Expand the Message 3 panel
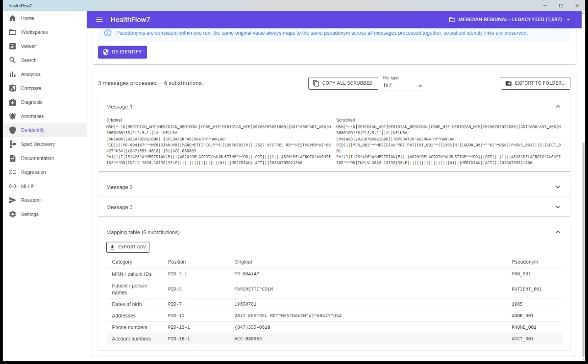The image size is (588, 364). point(558,207)
